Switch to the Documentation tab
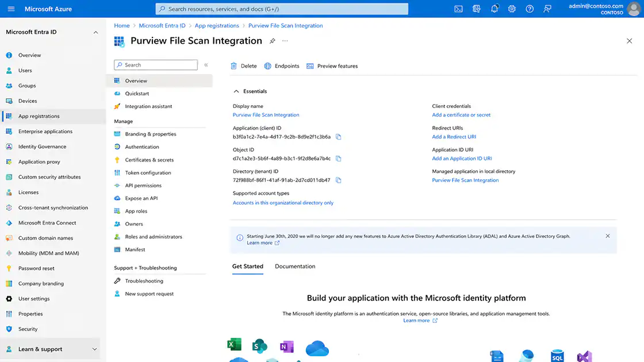 point(295,267)
